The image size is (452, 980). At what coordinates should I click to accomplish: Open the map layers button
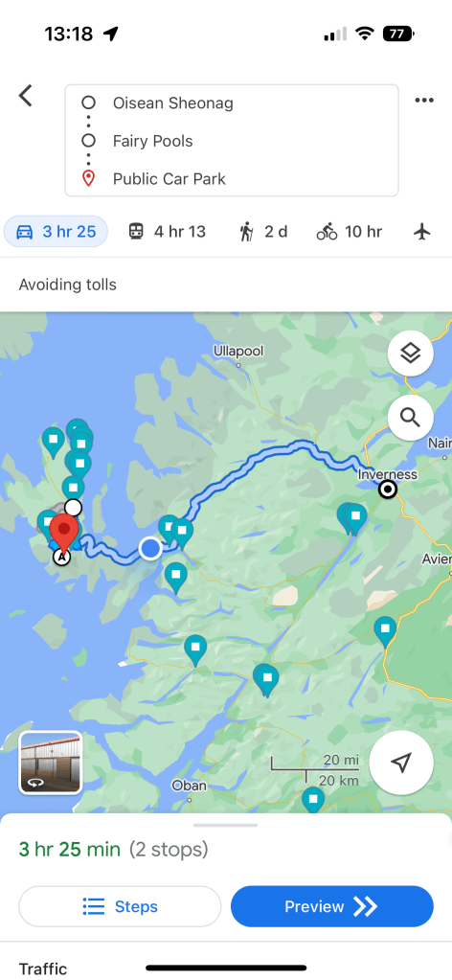coord(410,353)
